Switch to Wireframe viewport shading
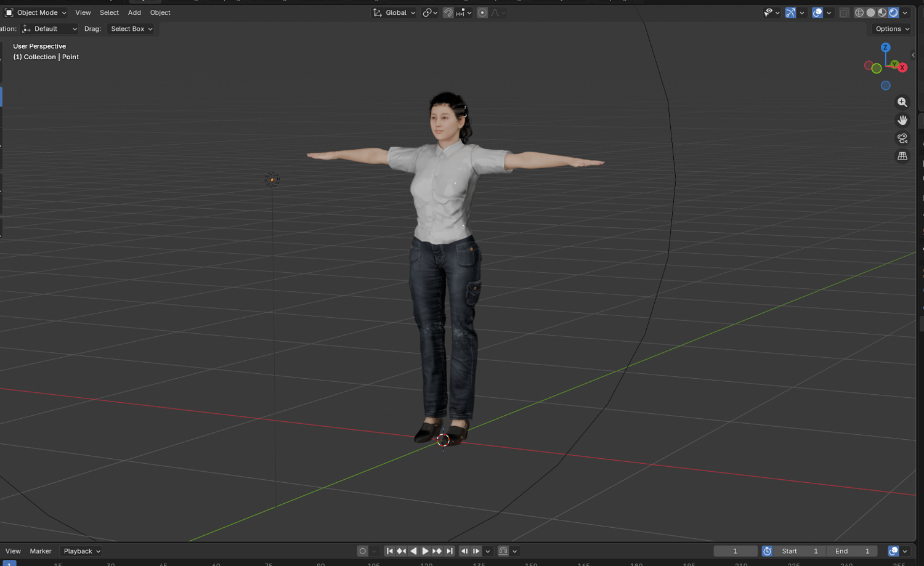924x566 pixels. coord(859,12)
